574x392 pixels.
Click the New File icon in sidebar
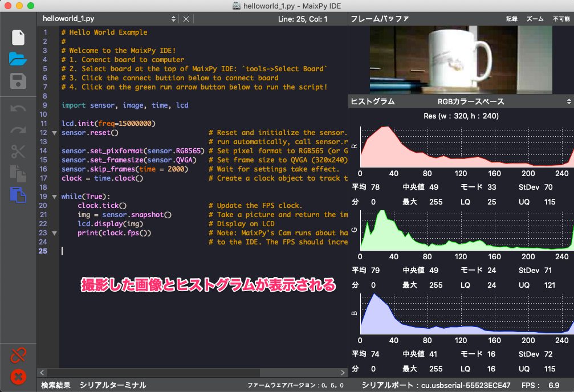click(x=18, y=38)
